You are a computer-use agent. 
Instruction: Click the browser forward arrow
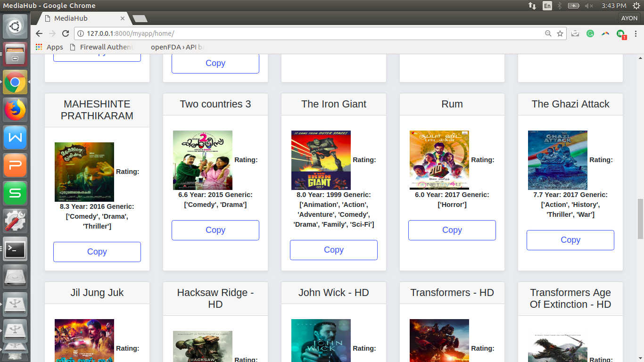(x=52, y=33)
